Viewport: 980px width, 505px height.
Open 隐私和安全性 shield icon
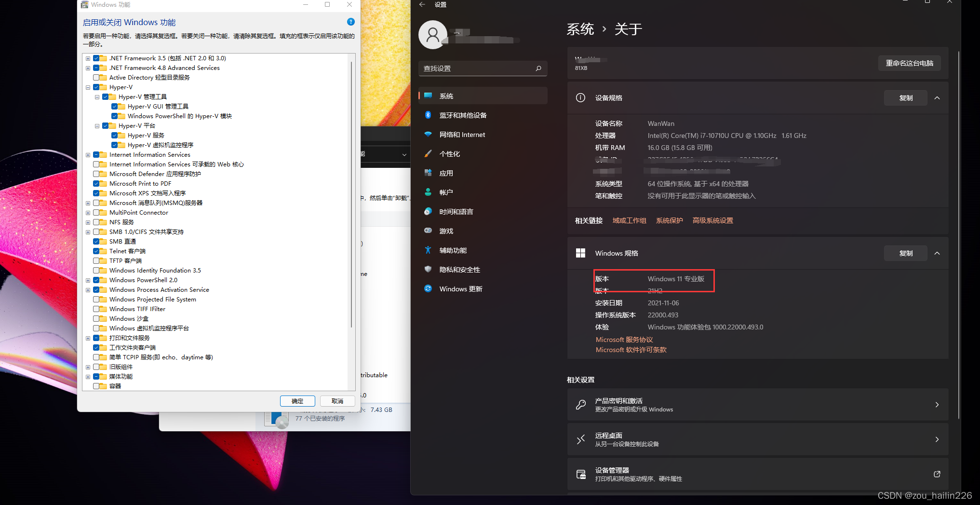[x=429, y=270]
